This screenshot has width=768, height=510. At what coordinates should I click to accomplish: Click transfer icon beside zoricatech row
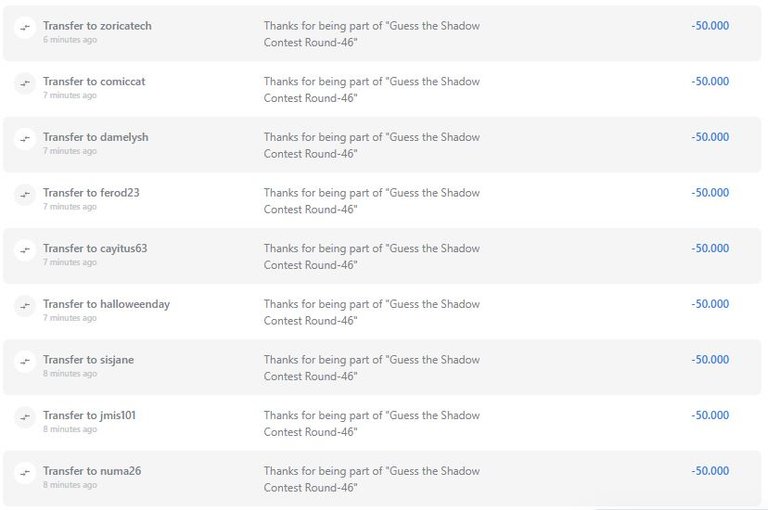coord(25,28)
